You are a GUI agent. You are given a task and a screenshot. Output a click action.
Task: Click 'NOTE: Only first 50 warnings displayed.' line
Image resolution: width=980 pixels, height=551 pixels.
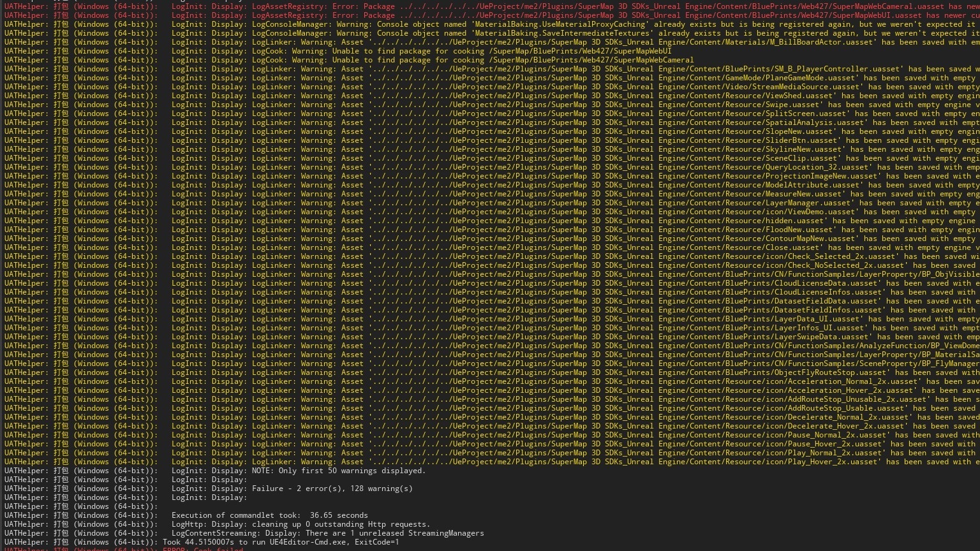pos(214,471)
